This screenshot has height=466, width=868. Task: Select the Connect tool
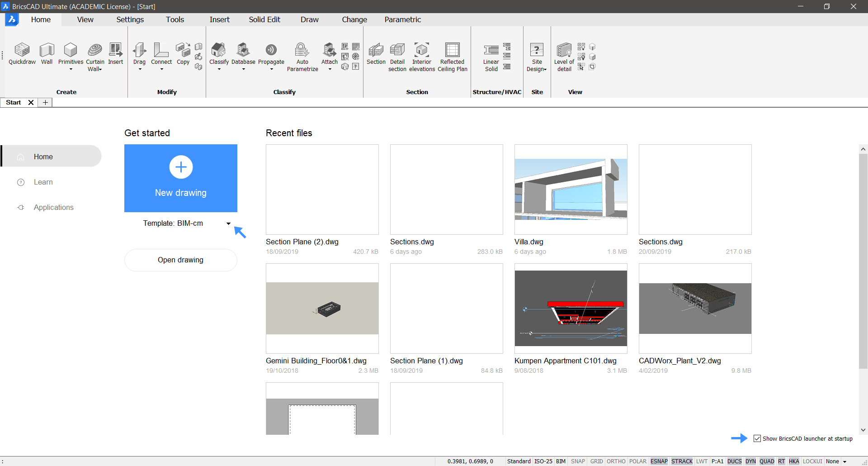tap(161, 54)
